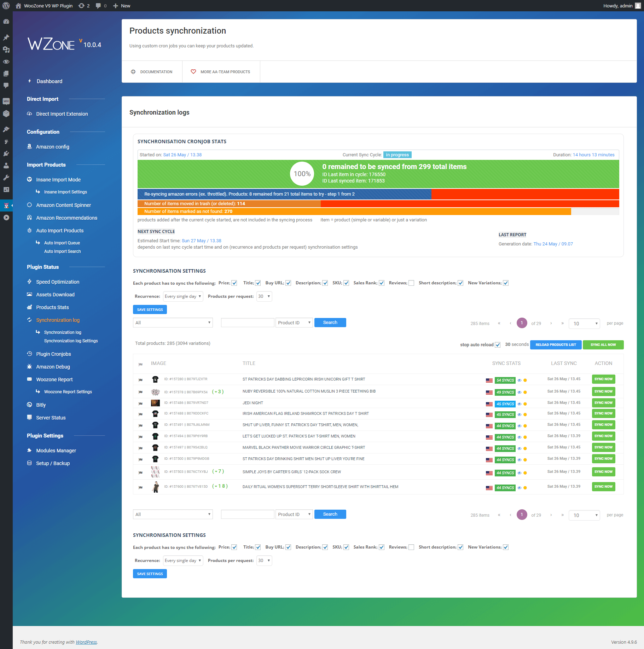Open Users icon in WP sidebar
Screen dimensions: 644x649
tap(6, 166)
